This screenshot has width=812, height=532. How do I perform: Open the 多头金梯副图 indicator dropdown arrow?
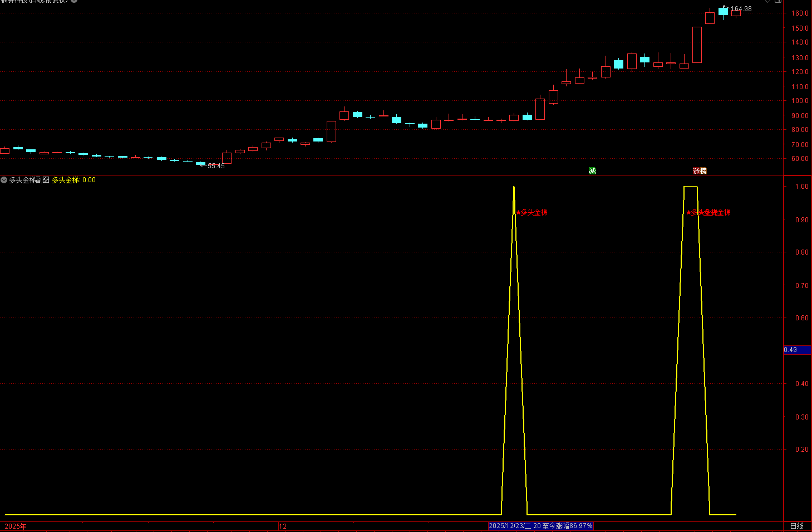pos(4,180)
